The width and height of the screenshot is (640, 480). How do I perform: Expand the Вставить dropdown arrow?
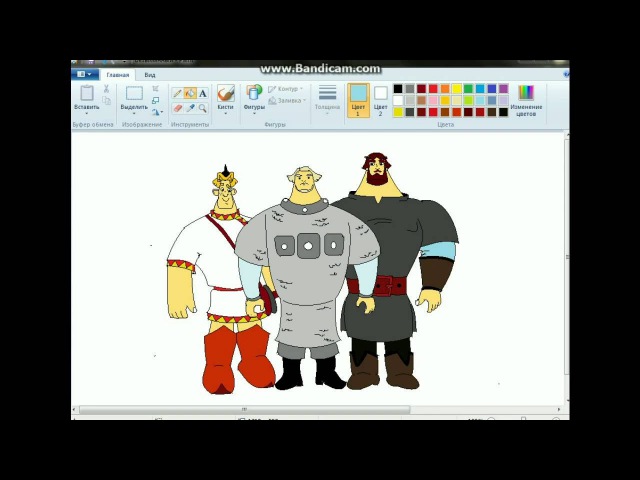87,114
